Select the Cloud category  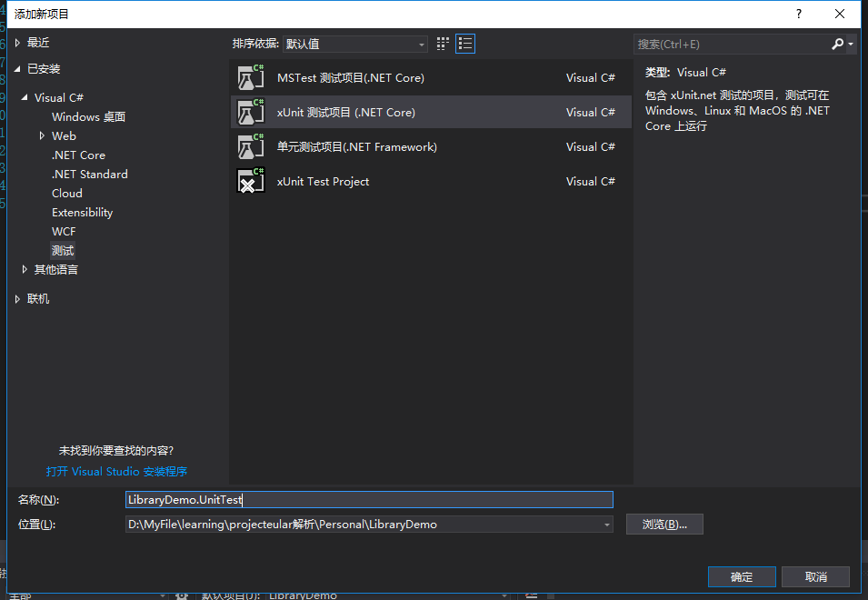coord(67,193)
